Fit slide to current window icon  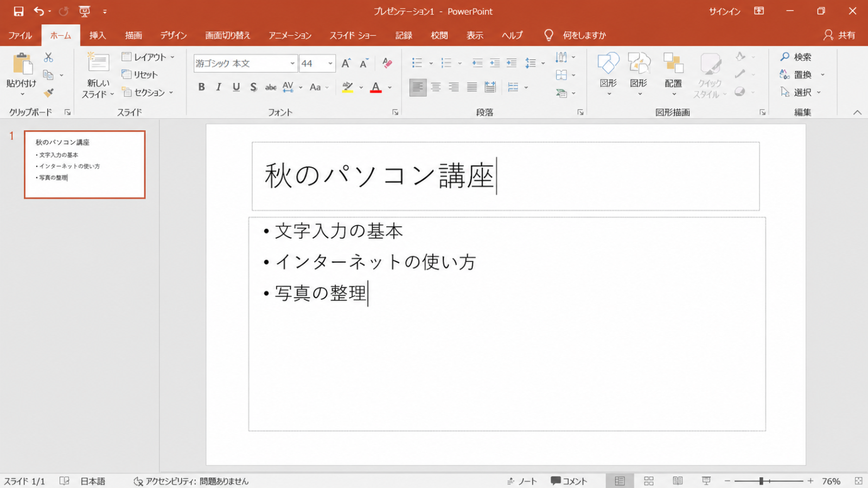tap(858, 481)
